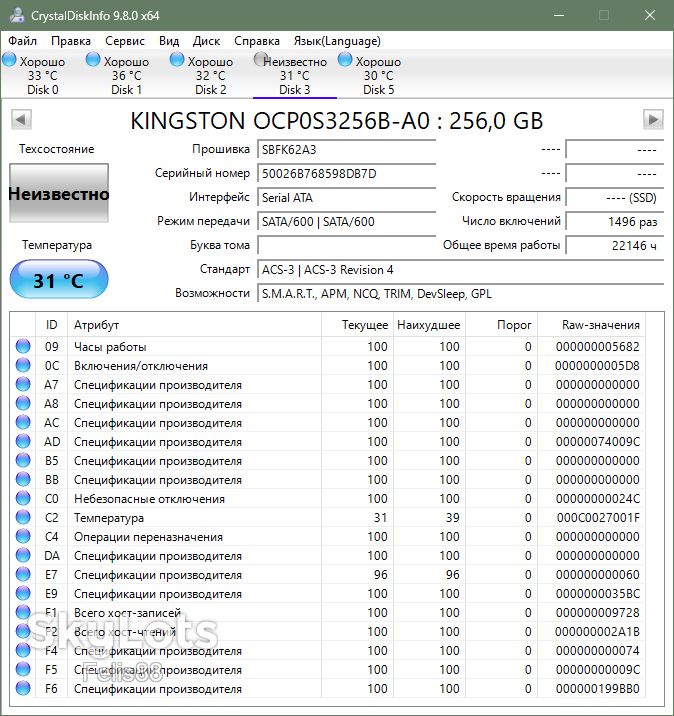Image resolution: width=674 pixels, height=716 pixels.
Task: Switch to the Disk 0 tab
Action: click(42, 75)
